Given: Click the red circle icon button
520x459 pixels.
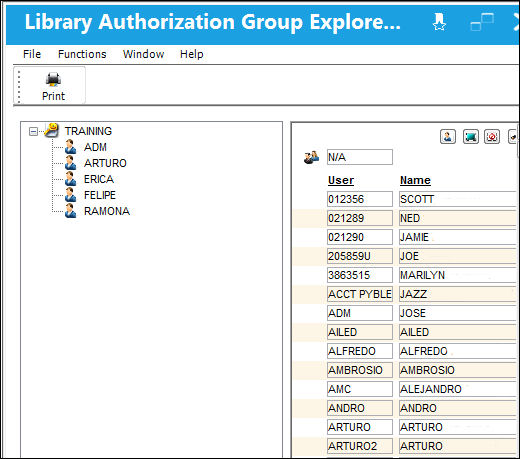Looking at the screenshot, I should [x=492, y=137].
